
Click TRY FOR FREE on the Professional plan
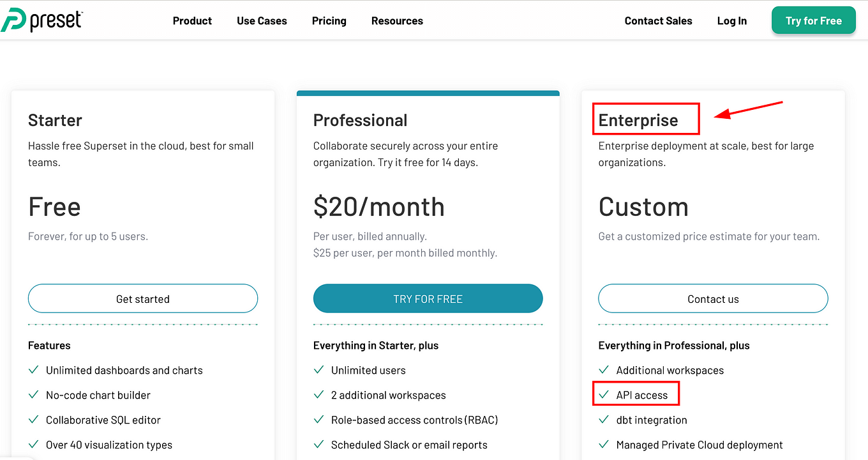tap(428, 298)
